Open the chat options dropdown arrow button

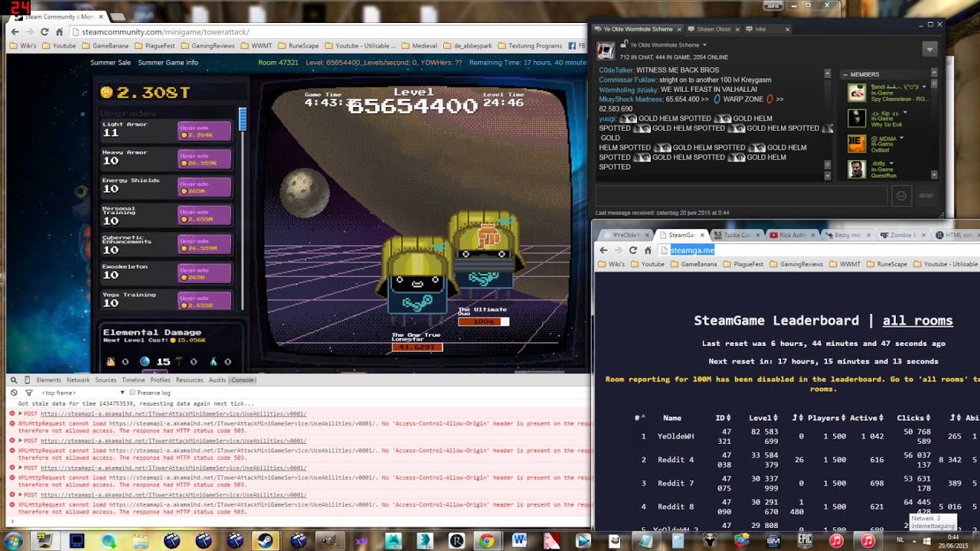(929, 49)
